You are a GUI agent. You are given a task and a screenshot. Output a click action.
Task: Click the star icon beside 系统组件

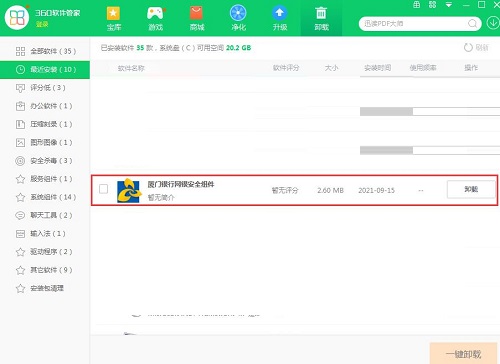(x=20, y=197)
